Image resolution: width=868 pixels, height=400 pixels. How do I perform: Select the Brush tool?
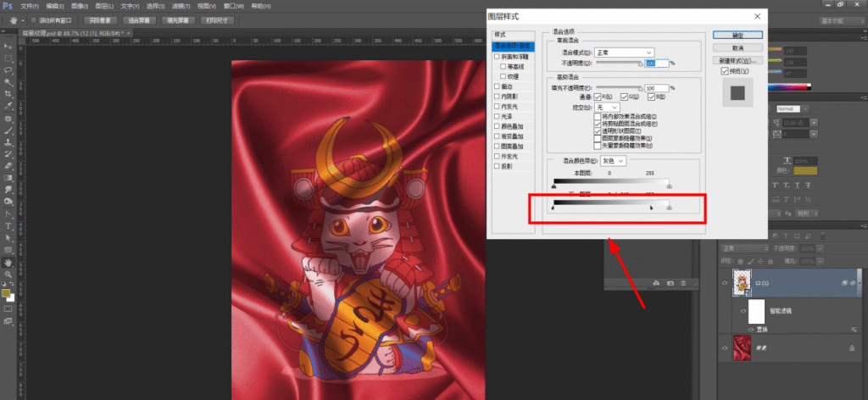pos(8,131)
